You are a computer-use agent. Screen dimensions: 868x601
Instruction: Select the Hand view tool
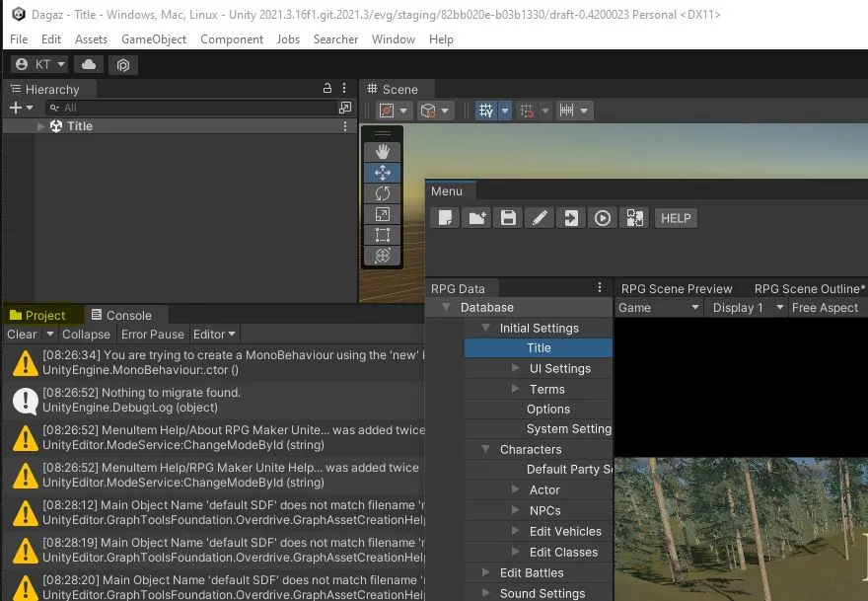(383, 151)
